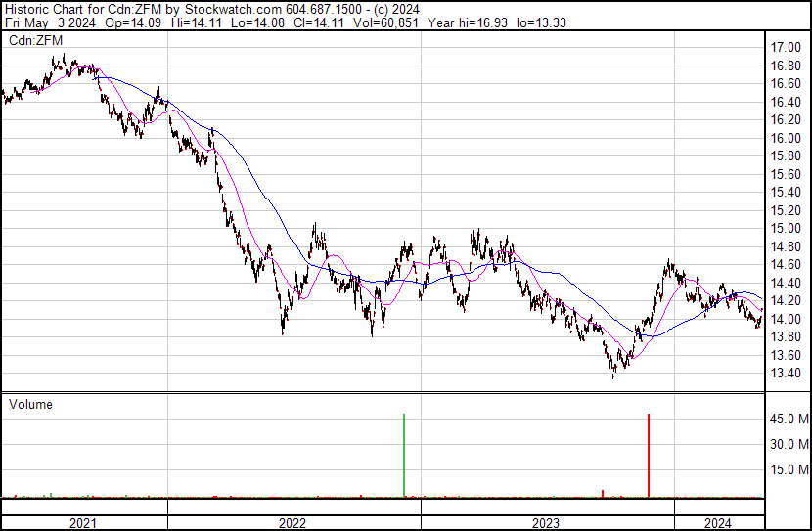Click the 13.60 price axis label

(x=786, y=356)
